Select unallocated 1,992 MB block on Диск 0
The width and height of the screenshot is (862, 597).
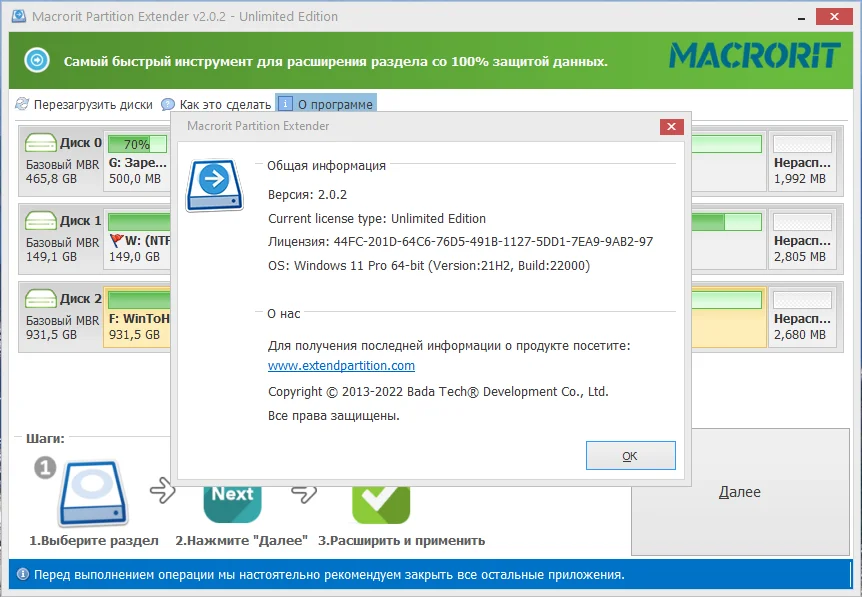(x=802, y=161)
